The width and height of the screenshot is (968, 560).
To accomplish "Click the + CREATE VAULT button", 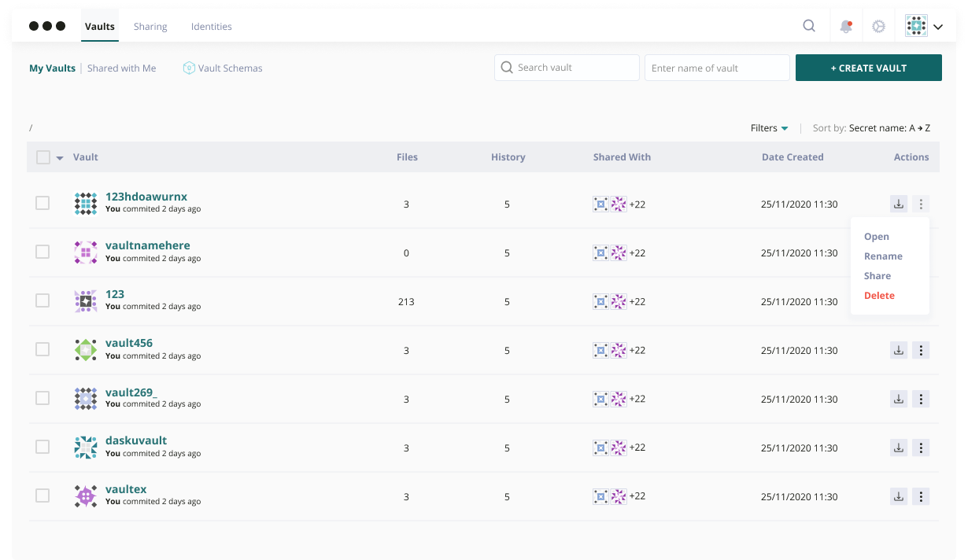I will point(869,68).
